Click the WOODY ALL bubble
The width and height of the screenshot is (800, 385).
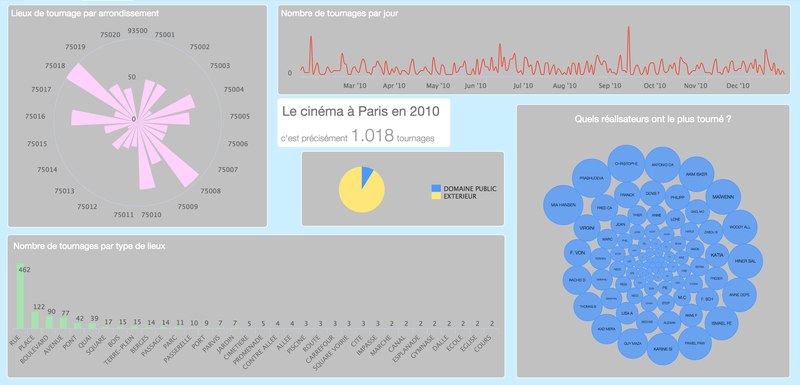point(740,227)
